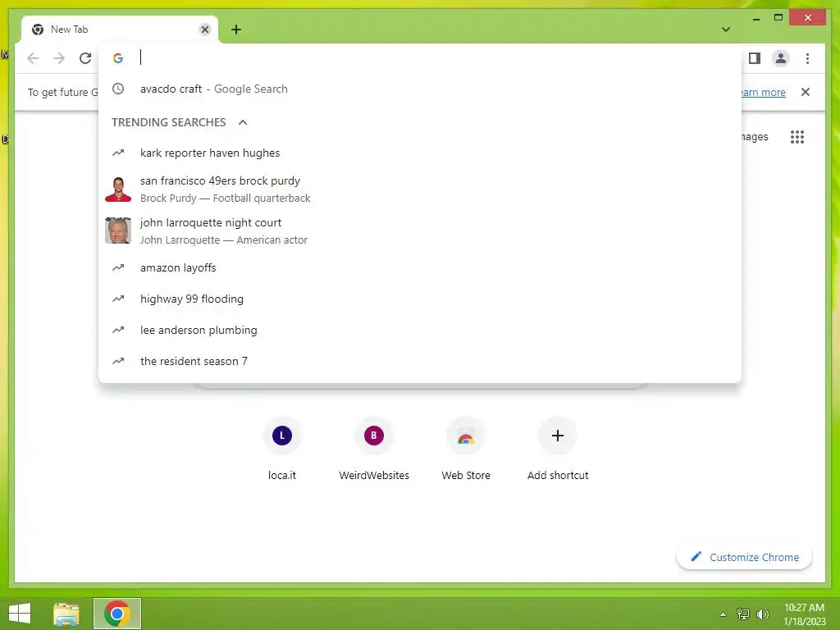840x630 pixels.
Task: Choose the resident season 7 suggestion
Action: click(420, 361)
